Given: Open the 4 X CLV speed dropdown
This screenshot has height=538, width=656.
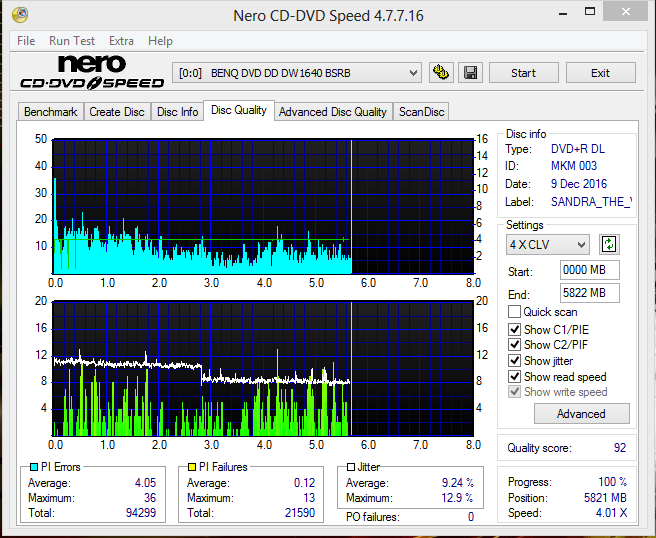Looking at the screenshot, I should (x=548, y=244).
